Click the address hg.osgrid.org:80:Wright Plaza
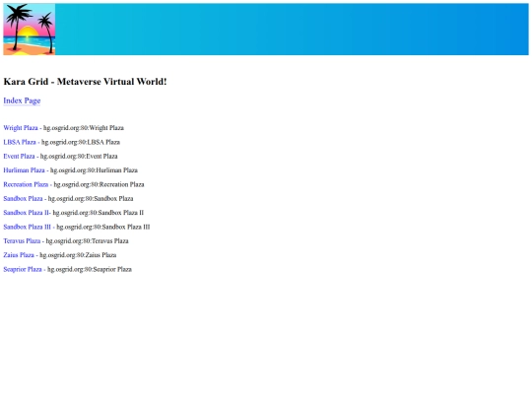The image size is (532, 399). pos(84,128)
